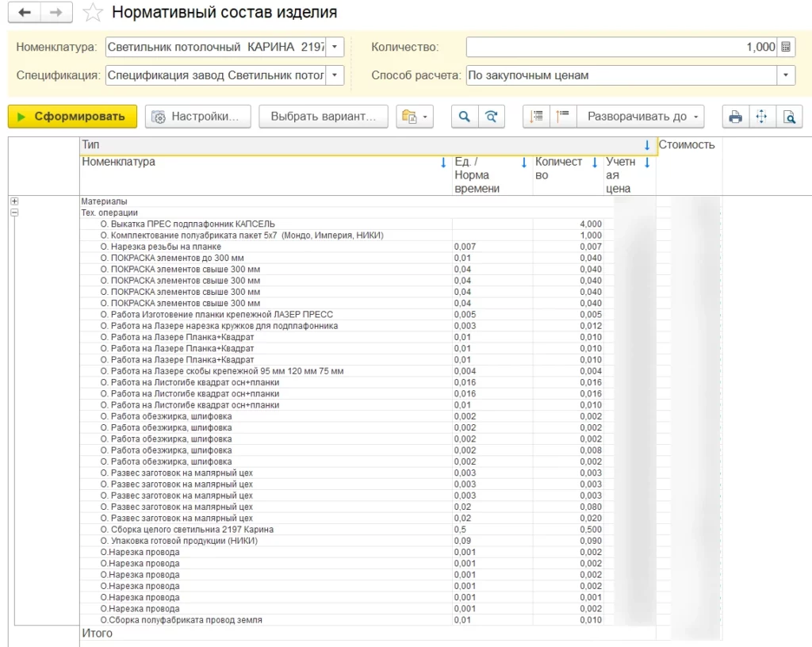Click the Сформировать button
812x647 pixels.
pyautogui.click(x=72, y=117)
